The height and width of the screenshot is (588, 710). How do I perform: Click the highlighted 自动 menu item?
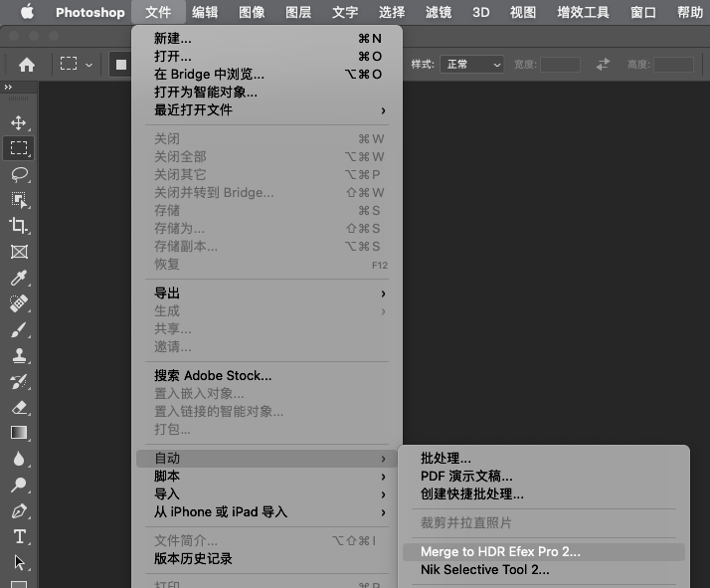[266, 459]
